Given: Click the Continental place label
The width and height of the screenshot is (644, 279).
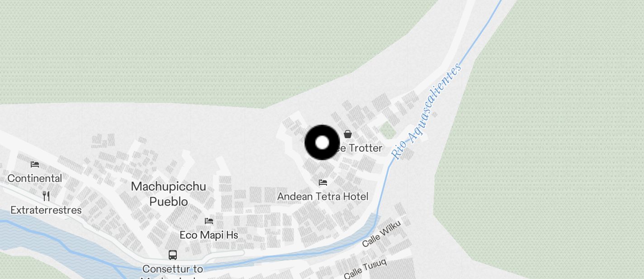Looking at the screenshot, I should (35, 178).
